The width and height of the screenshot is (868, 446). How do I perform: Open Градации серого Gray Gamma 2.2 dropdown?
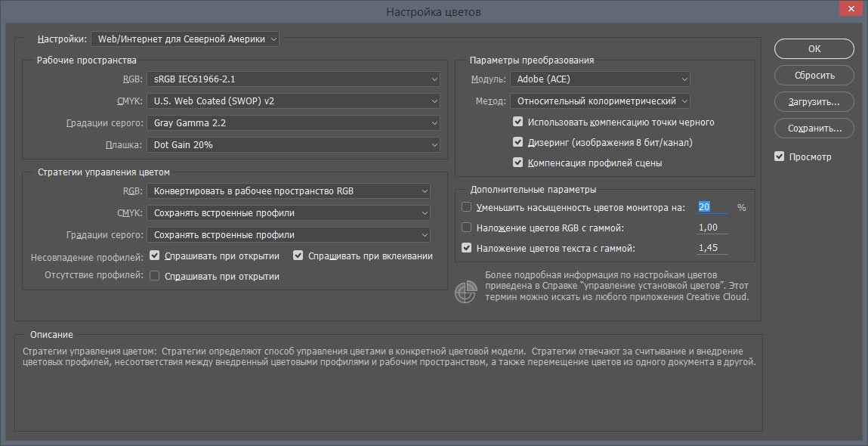tap(293, 123)
